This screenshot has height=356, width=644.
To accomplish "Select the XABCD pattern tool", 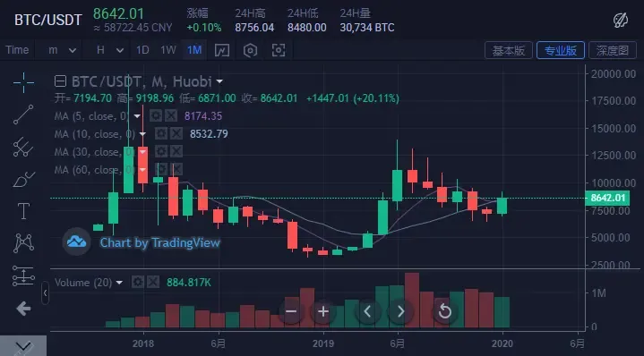I will (x=23, y=242).
